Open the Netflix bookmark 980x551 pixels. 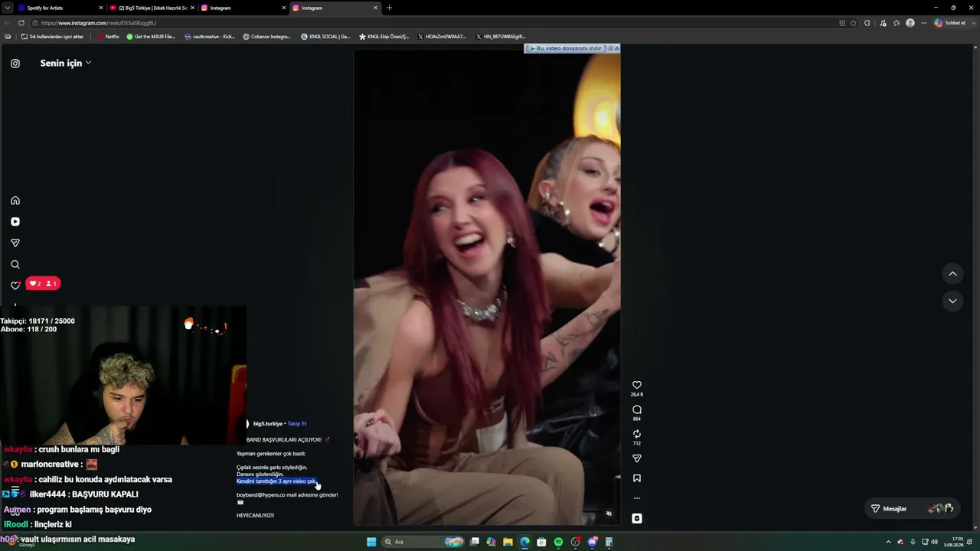tap(108, 37)
